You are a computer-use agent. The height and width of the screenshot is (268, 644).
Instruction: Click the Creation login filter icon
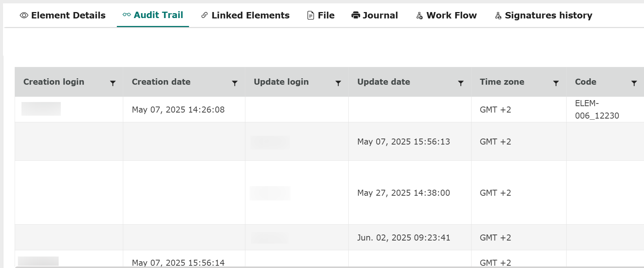(x=113, y=83)
